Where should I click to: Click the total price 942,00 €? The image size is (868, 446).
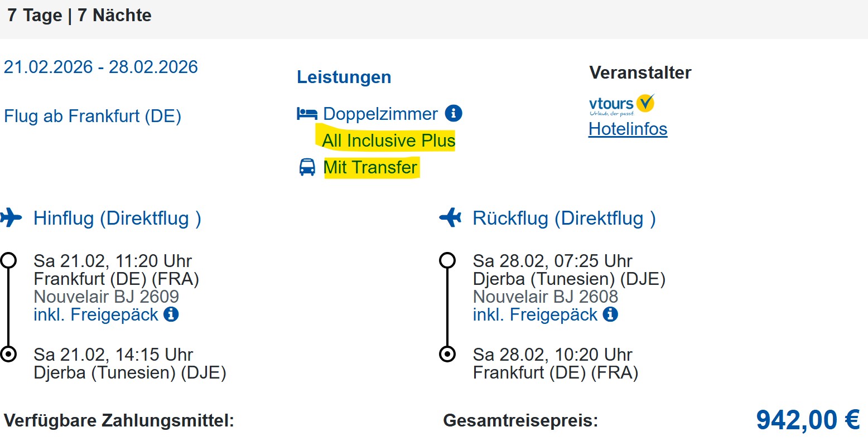click(x=807, y=420)
